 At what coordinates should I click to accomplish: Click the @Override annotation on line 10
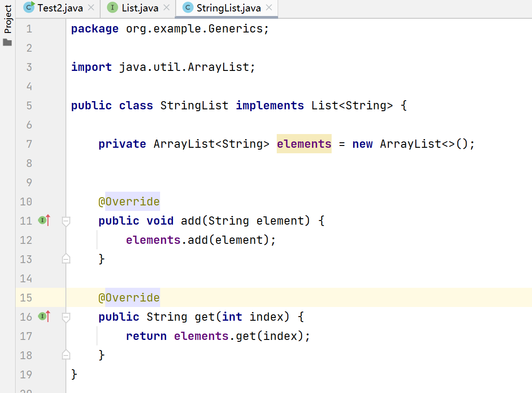pos(129,202)
